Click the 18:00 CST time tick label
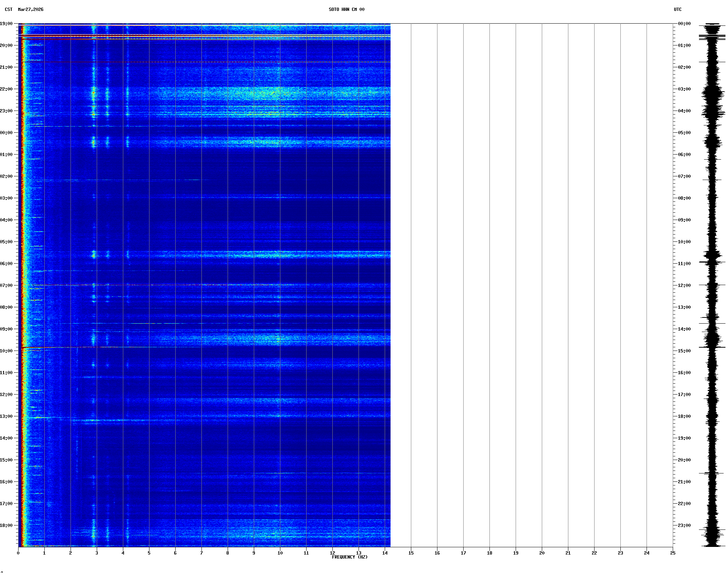Screen dimensions: 728x576 (6, 525)
